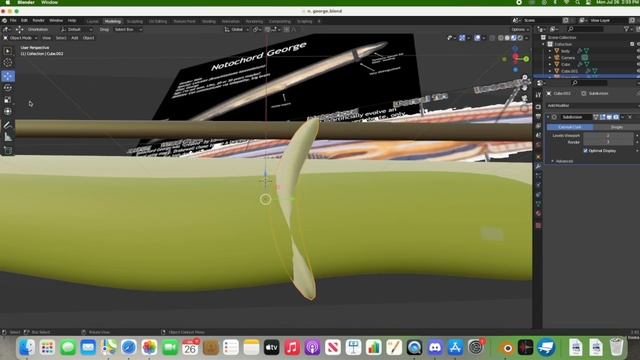Open the Podcasts app in the Dock
Screen dimensions: 640x360
click(x=313, y=348)
